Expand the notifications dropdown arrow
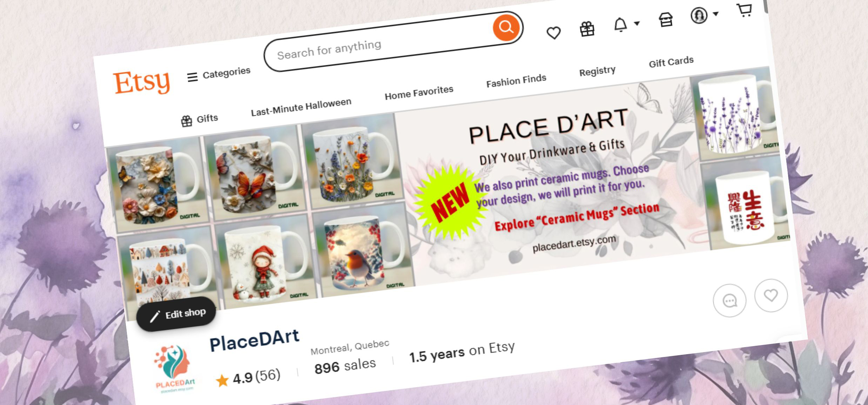This screenshot has width=868, height=405. [637, 23]
